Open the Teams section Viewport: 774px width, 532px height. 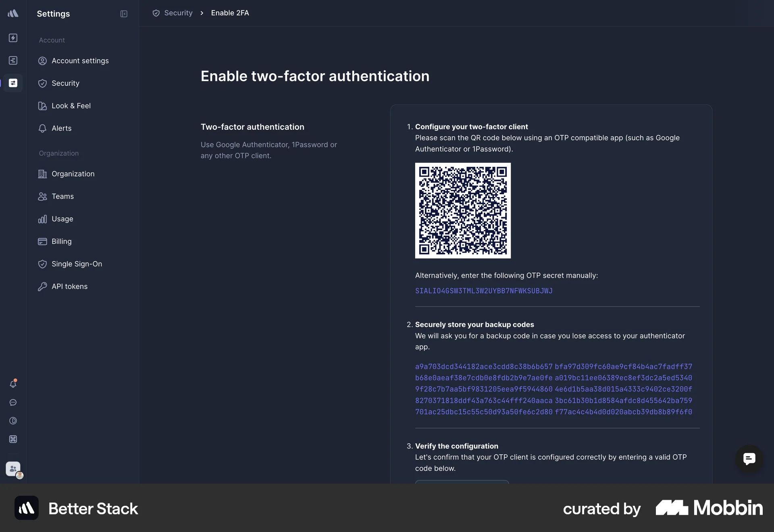[62, 196]
